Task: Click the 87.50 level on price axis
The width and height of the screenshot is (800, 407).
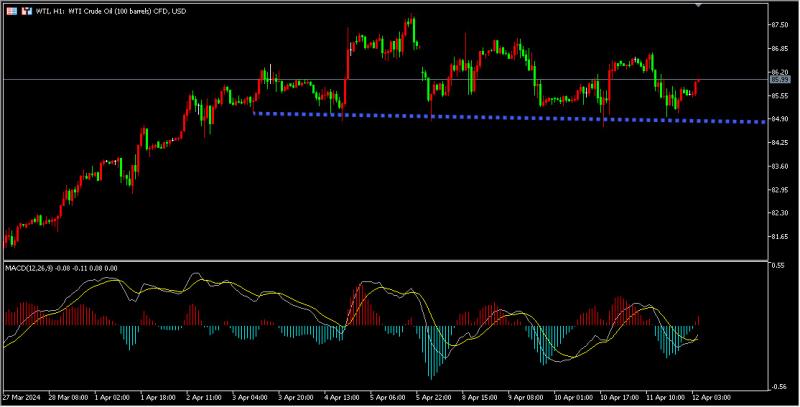Action: point(781,25)
